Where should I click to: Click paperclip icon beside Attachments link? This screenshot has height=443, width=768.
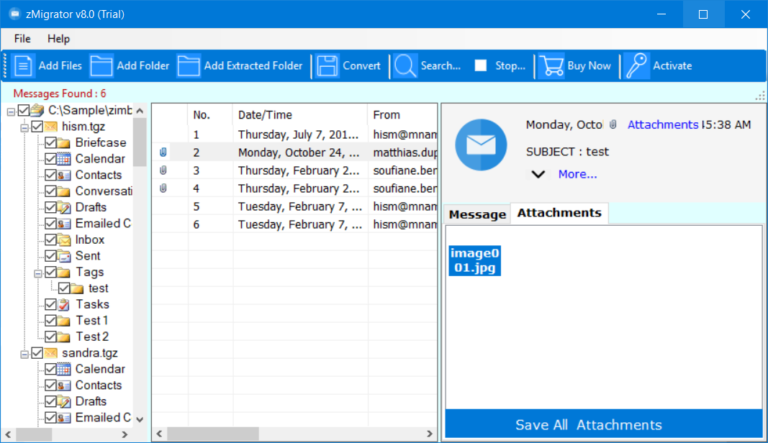(x=613, y=124)
